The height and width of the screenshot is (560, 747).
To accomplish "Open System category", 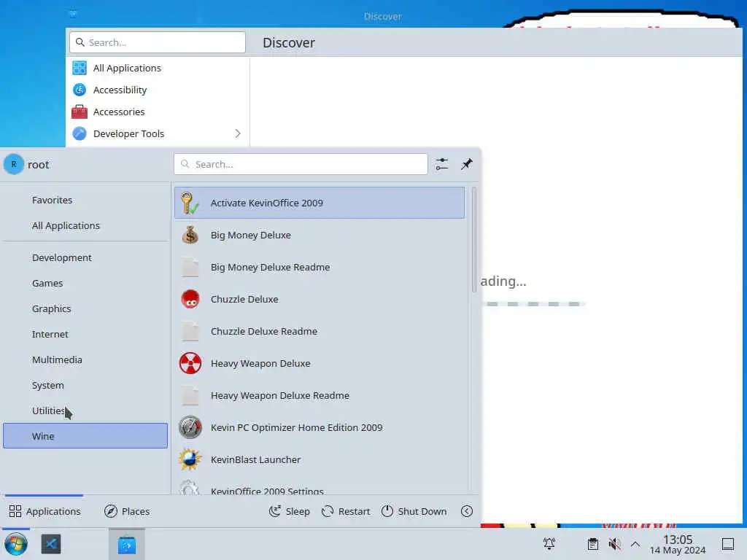I will [86, 385].
